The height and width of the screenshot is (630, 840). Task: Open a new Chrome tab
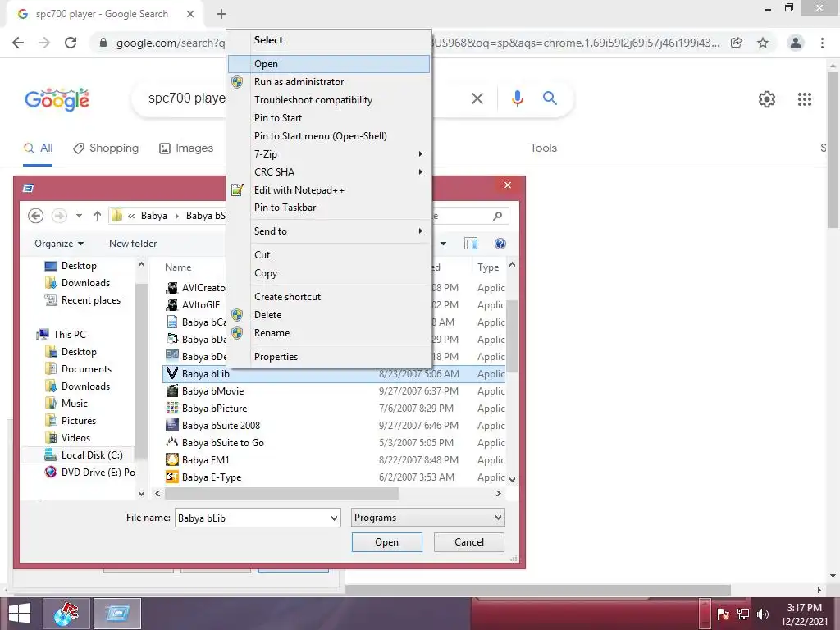tap(221, 14)
